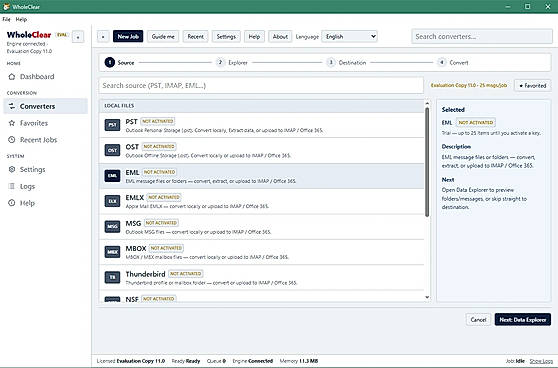Click the EML format icon
This screenshot has height=368, width=558.
(112, 176)
